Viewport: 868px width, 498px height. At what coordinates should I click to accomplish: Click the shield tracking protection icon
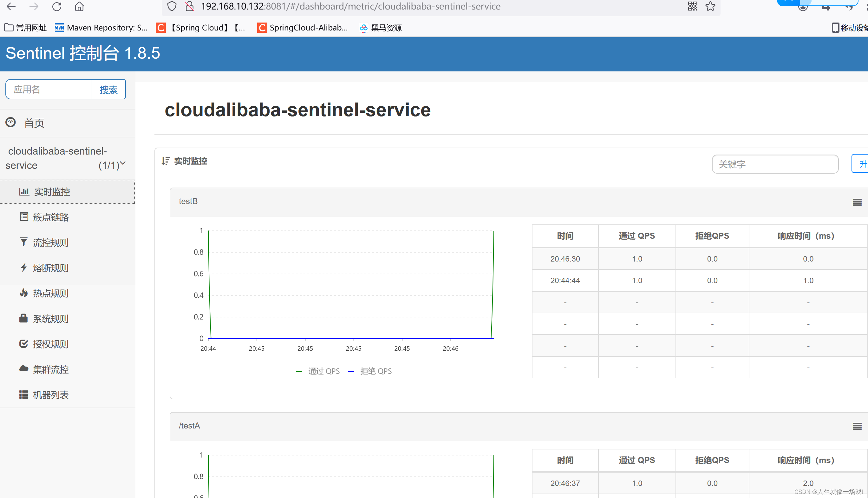click(172, 6)
